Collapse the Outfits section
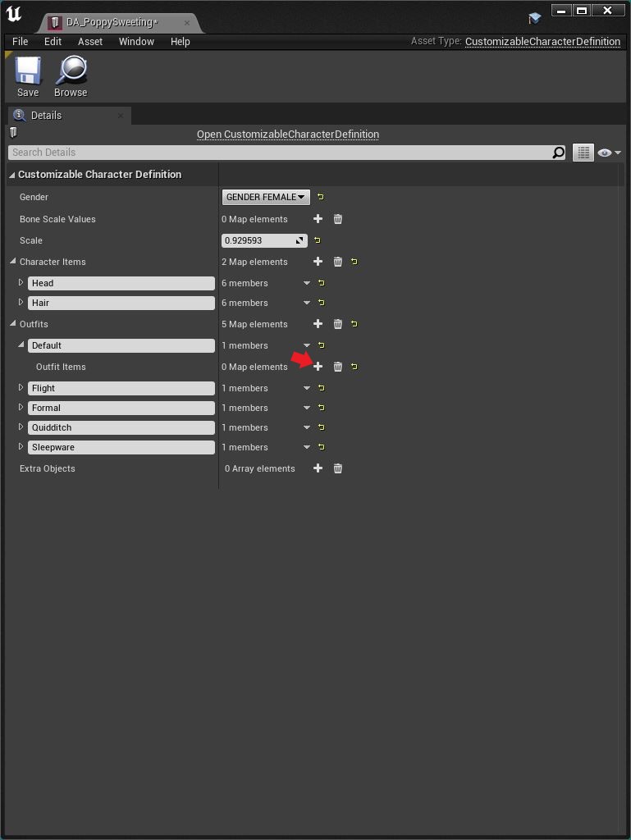631x840 pixels. [12, 323]
